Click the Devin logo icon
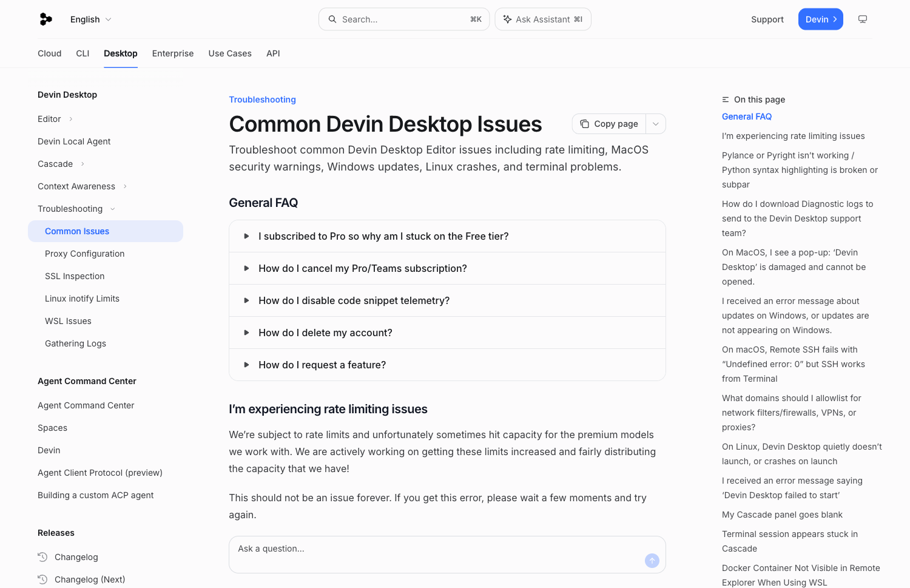The height and width of the screenshot is (588, 910). [45, 19]
